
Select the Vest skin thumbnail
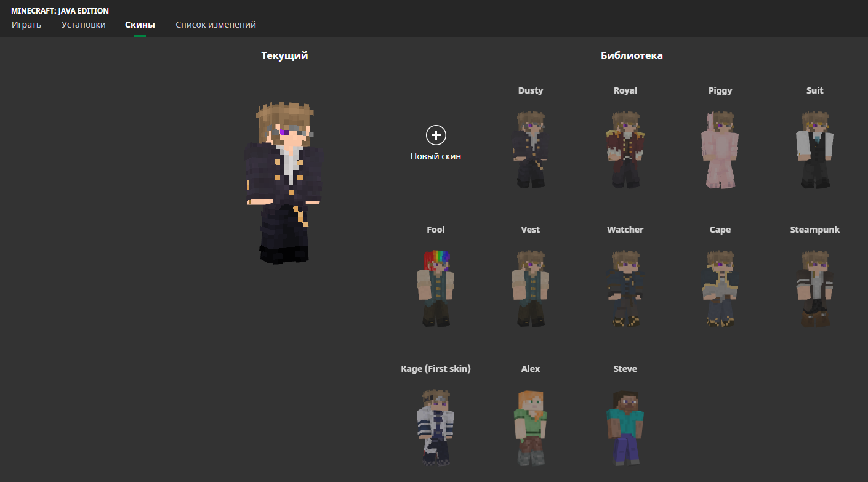pyautogui.click(x=530, y=289)
